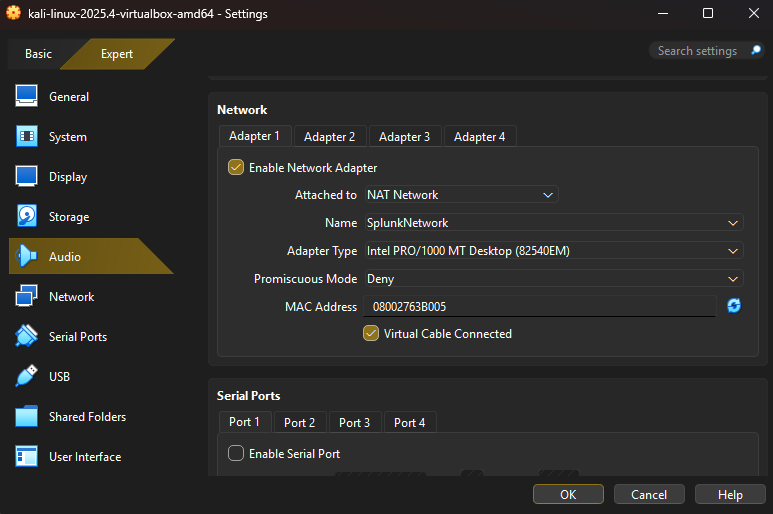Screen dimensions: 773x514
Task: Click the search magnifier icon
Action: 756,50
